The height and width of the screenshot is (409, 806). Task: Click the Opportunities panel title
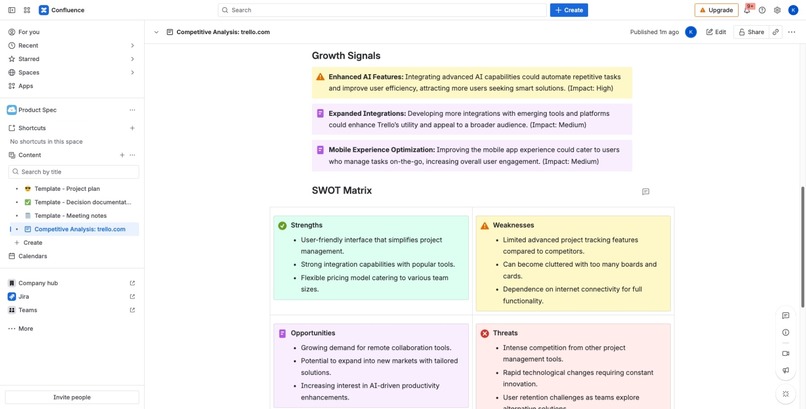coord(313,333)
